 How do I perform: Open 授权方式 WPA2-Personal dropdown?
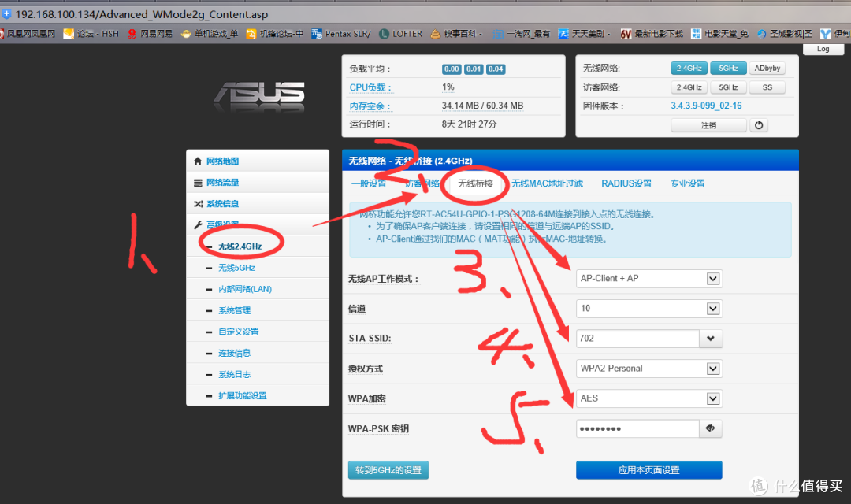pos(649,369)
